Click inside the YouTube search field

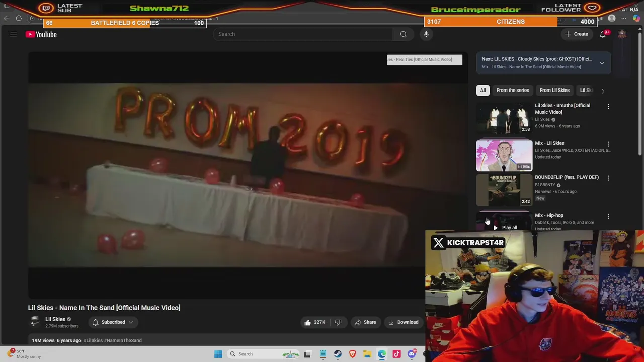303,34
